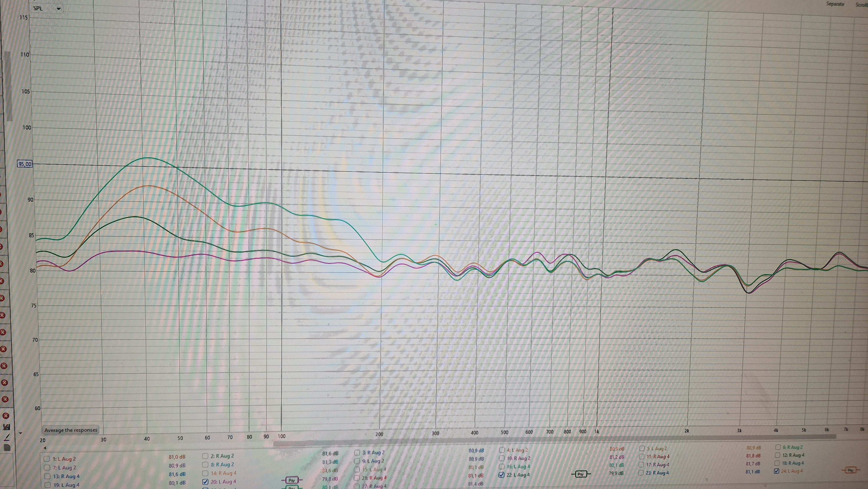Image resolution: width=868 pixels, height=489 pixels.
Task: Click the 81,7 dB value beside 17: R Aug 4
Action: [753, 464]
